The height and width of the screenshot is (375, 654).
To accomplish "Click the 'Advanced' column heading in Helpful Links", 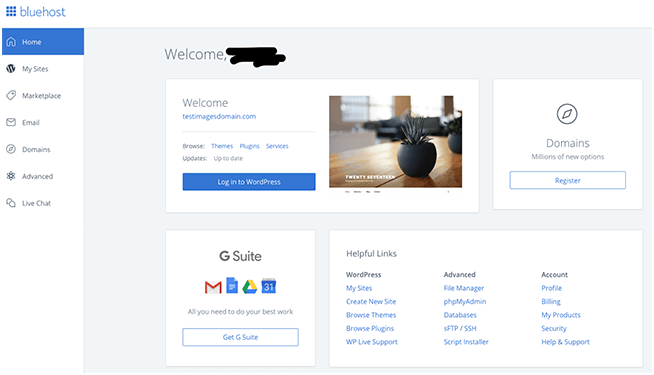I will [x=460, y=274].
